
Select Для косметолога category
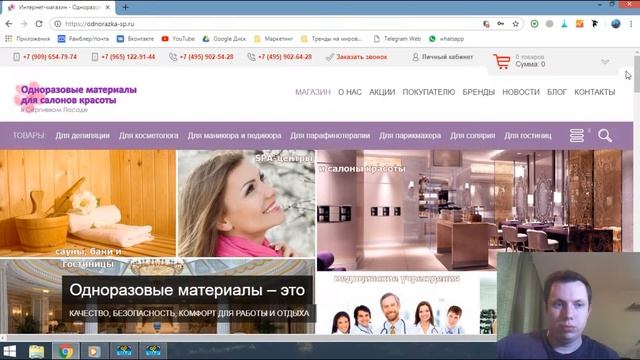tap(149, 135)
